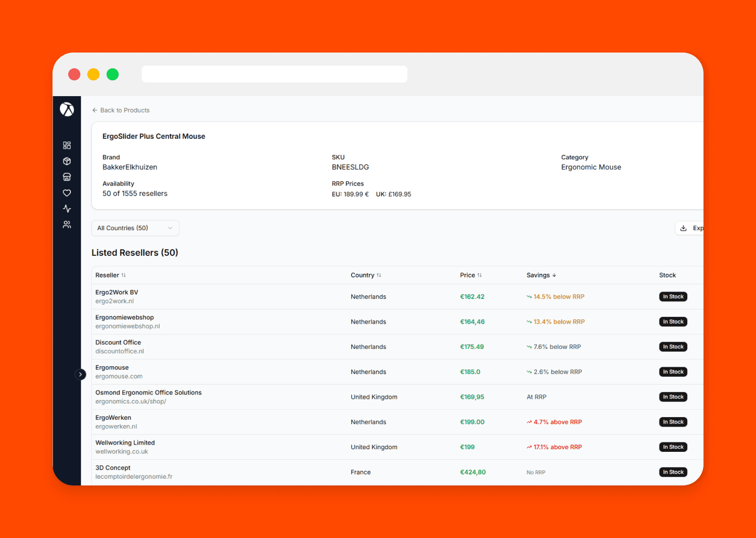Image resolution: width=756 pixels, height=538 pixels.
Task: Open the users icon in sidebar
Action: (67, 224)
